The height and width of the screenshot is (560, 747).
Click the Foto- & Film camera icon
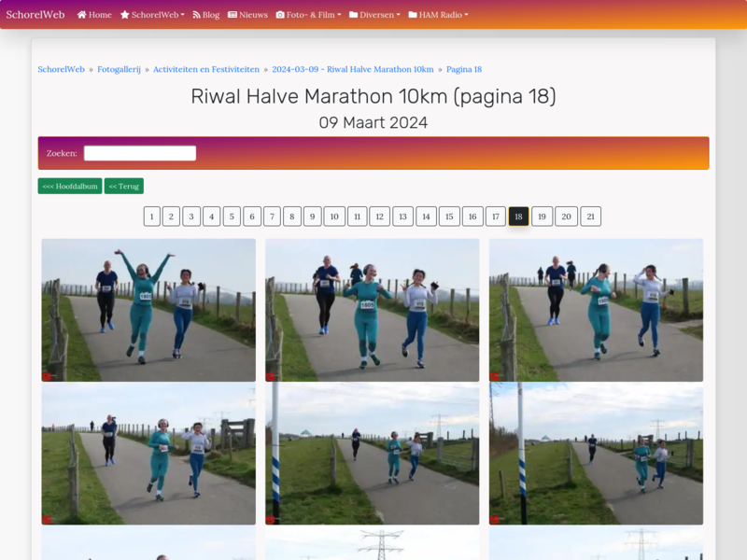pyautogui.click(x=280, y=15)
